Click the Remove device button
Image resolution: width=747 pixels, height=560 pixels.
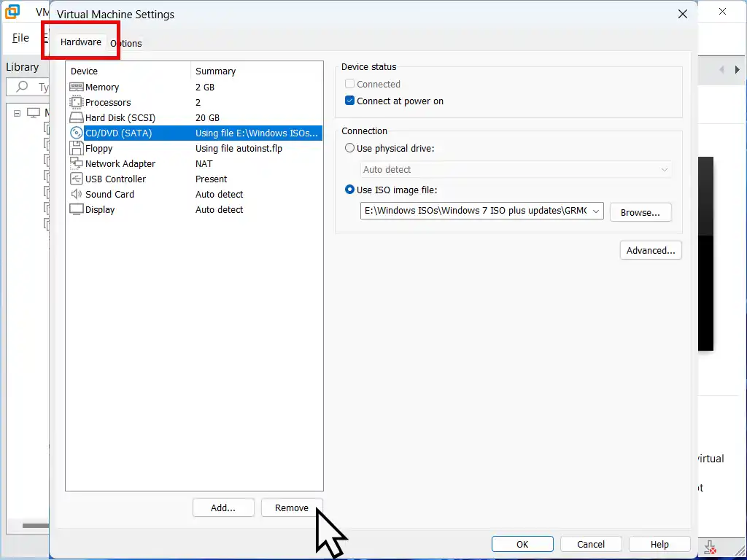[292, 507]
